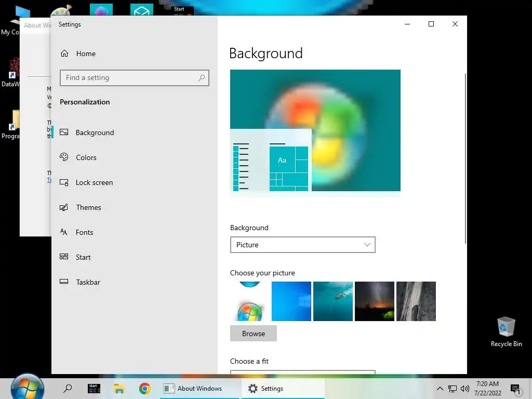
Task: Click the Lock screen icon
Action: click(x=64, y=182)
